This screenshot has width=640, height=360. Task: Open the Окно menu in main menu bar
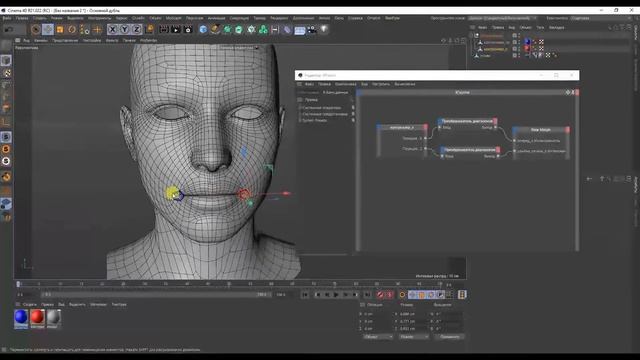[339, 18]
